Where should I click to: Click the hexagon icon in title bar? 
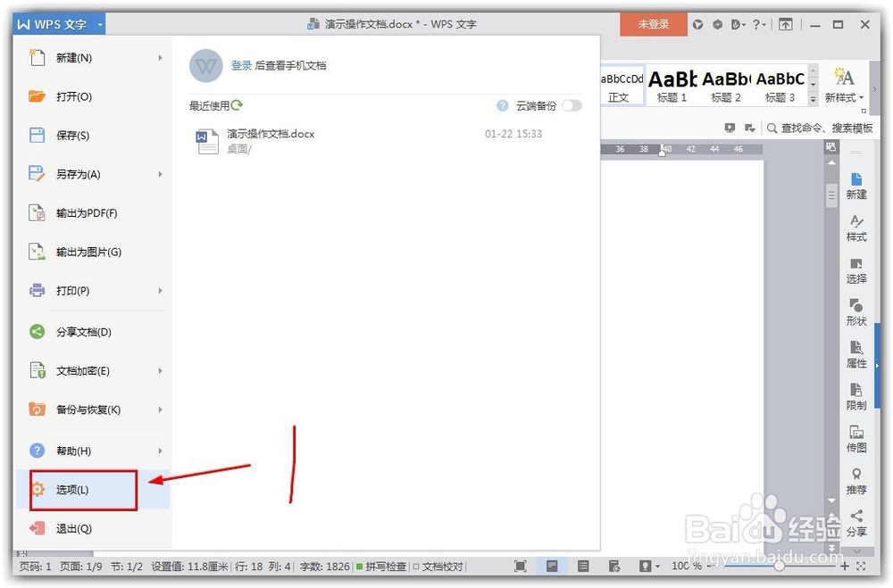717,24
